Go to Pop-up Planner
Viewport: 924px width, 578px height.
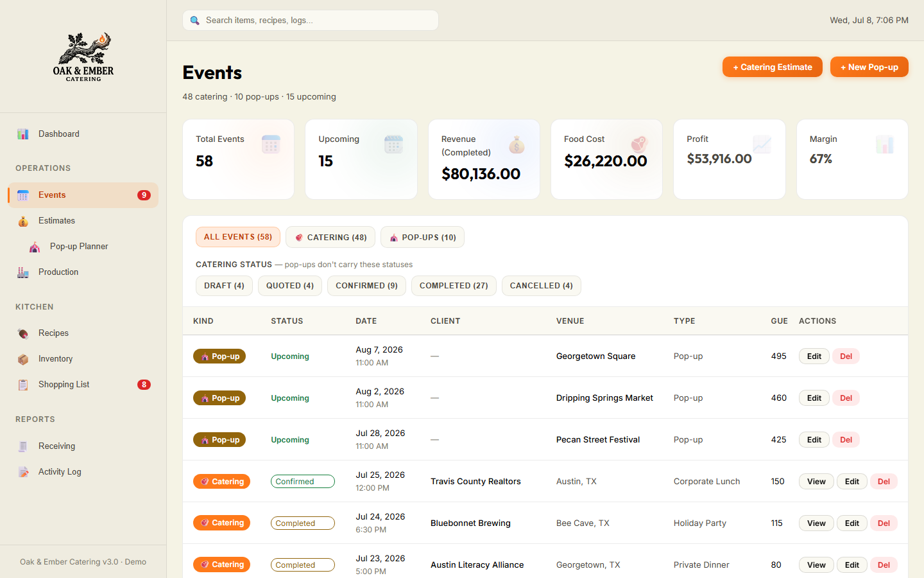83,247
